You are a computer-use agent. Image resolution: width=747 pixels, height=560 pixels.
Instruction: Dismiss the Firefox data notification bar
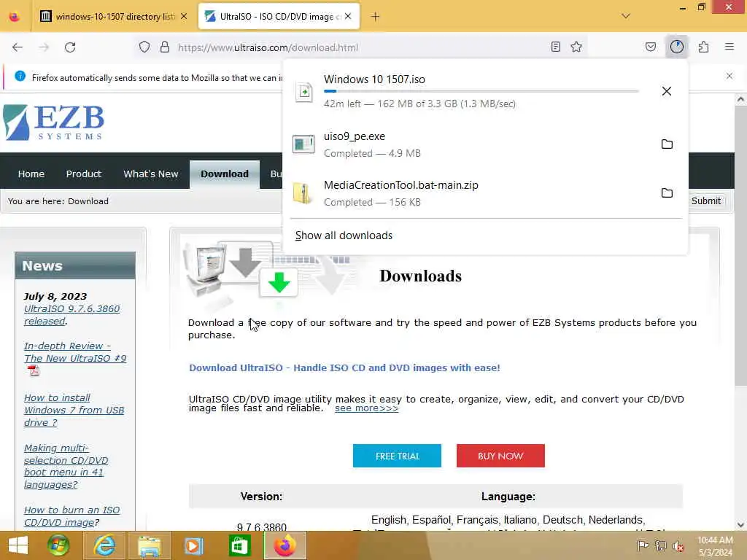click(x=729, y=76)
